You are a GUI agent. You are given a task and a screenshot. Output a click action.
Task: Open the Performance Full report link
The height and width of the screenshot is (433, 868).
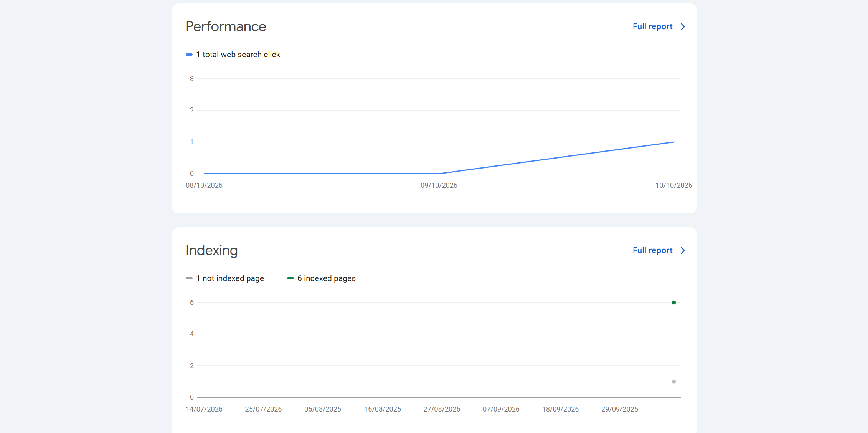point(652,26)
